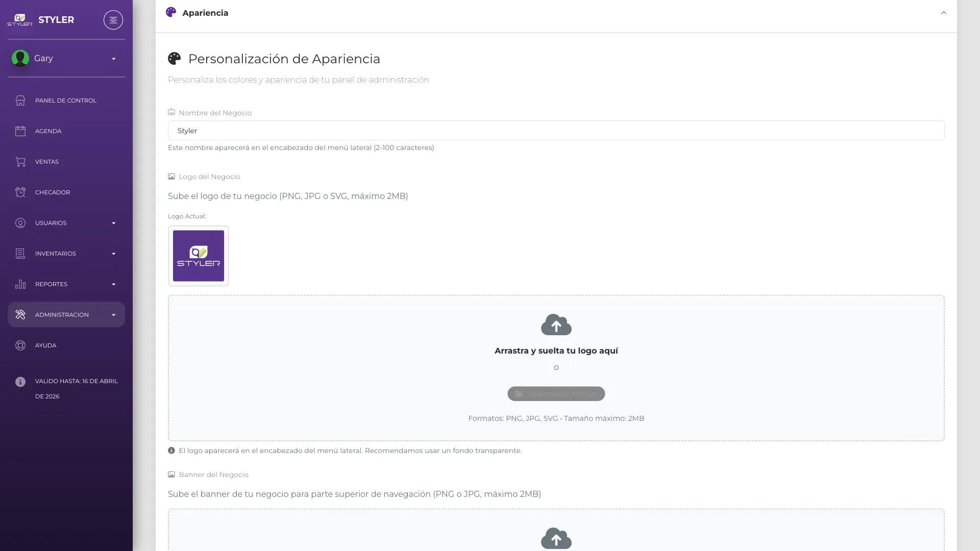Click the image icon beside Banner del Negocio

click(x=171, y=474)
